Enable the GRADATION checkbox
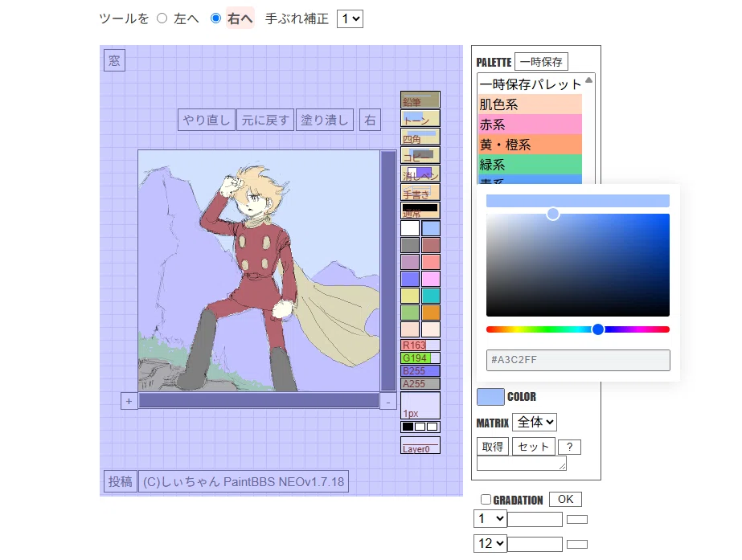Screen dimensions: 742x560 486,500
